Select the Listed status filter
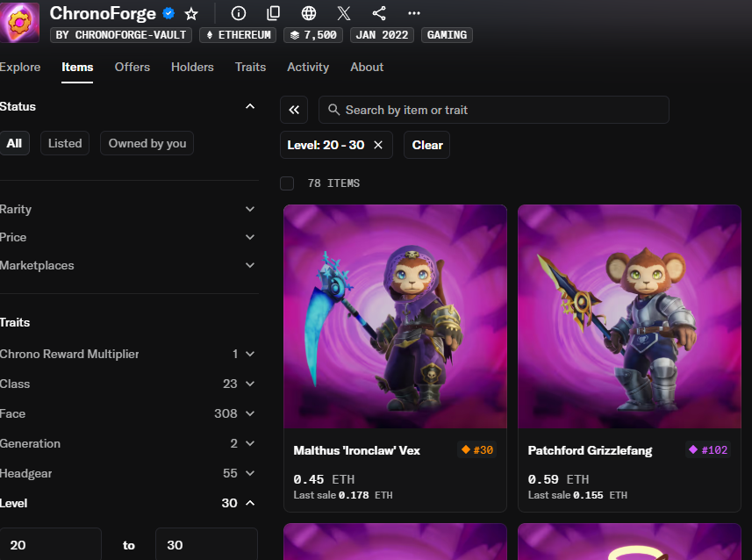Viewport: 752px width, 560px height. click(65, 143)
